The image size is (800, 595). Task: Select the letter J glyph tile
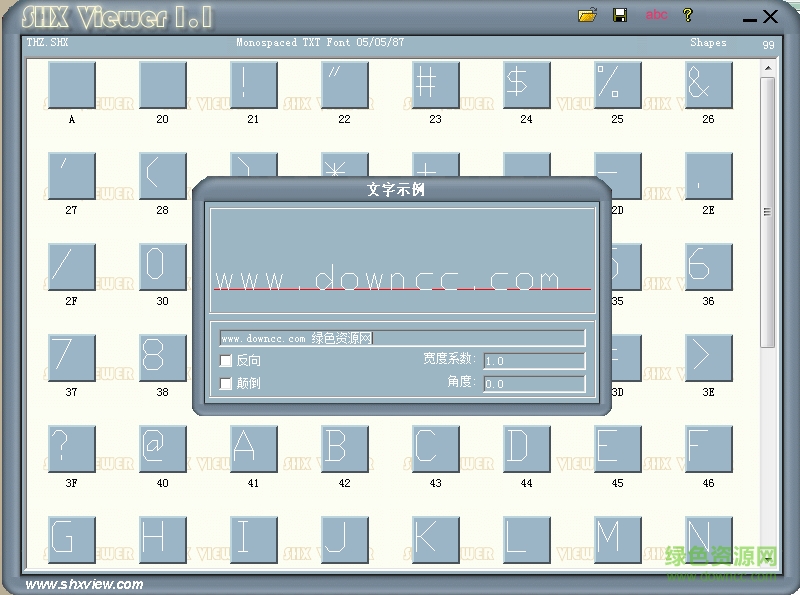345,539
